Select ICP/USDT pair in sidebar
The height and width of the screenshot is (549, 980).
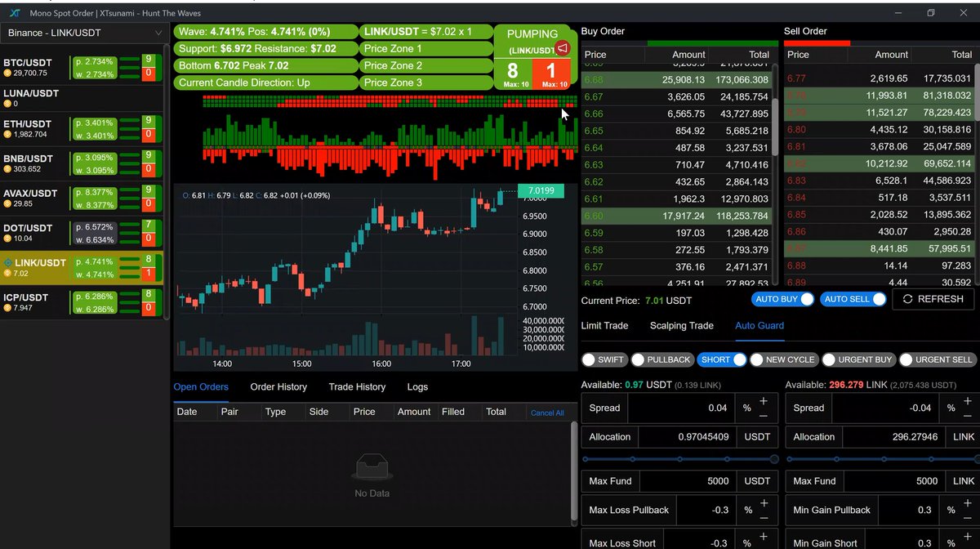pos(82,302)
